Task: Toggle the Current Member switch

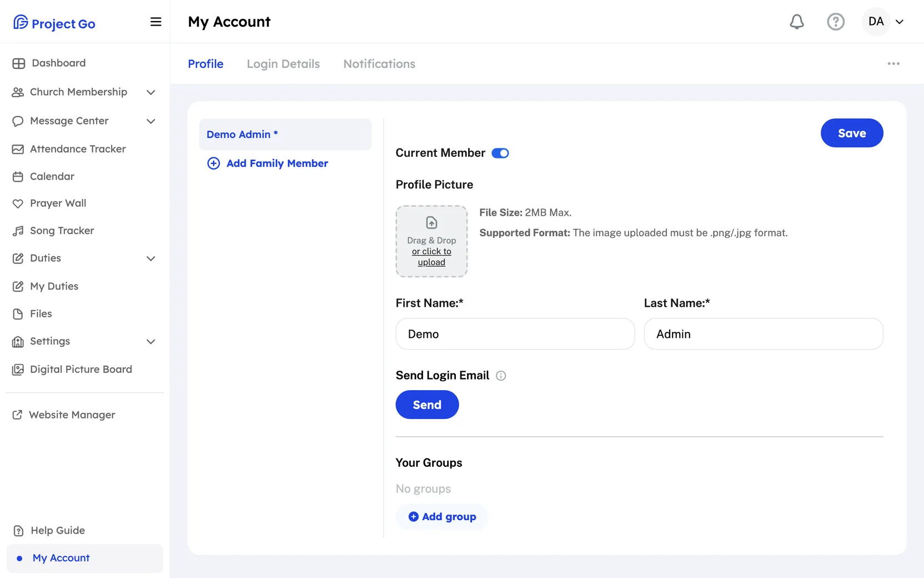Action: [500, 153]
